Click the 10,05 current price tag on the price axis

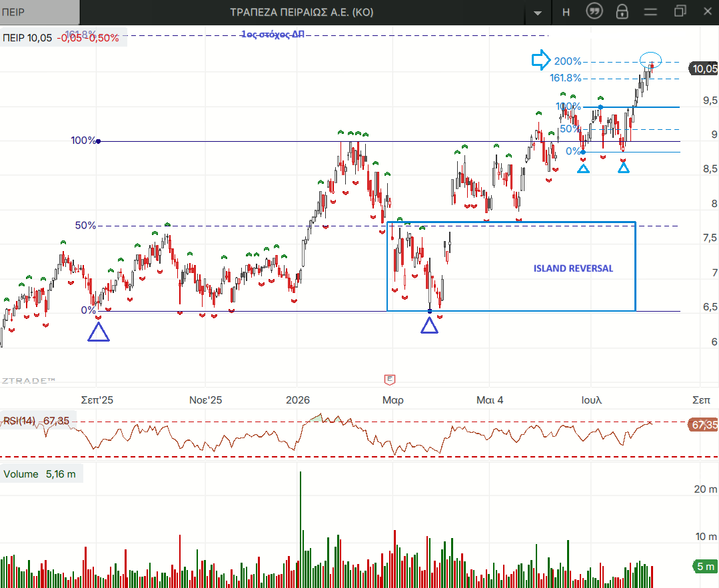[x=704, y=69]
